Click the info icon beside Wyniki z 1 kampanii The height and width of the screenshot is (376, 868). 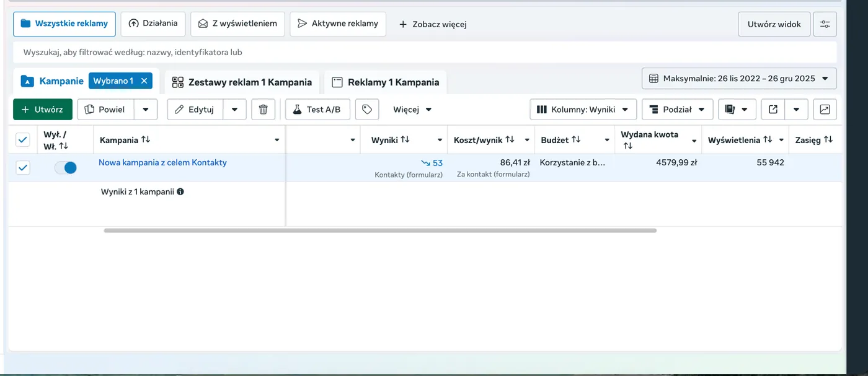tap(180, 192)
